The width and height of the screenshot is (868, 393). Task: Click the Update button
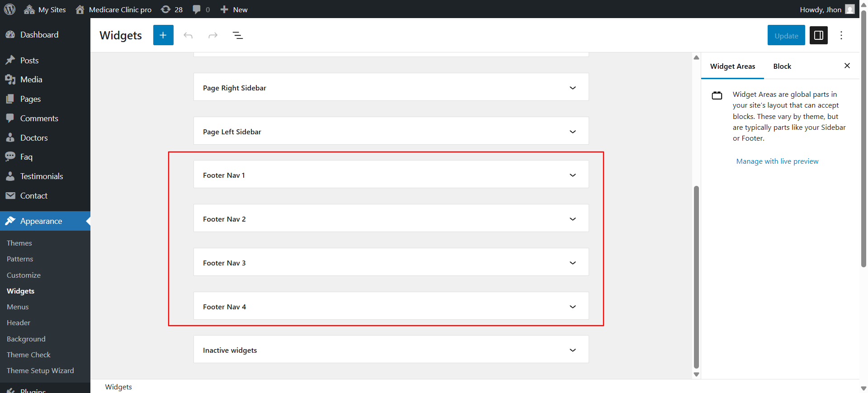(786, 35)
